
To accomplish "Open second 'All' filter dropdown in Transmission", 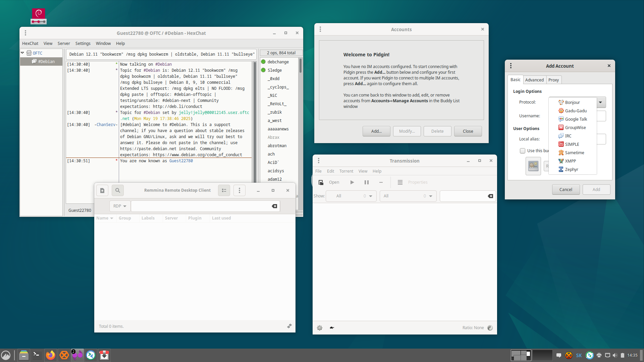I will 408,196.
